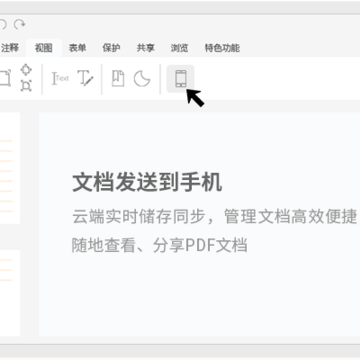Click the undo arrow icon
The image size is (360, 360).
[x=3, y=25]
